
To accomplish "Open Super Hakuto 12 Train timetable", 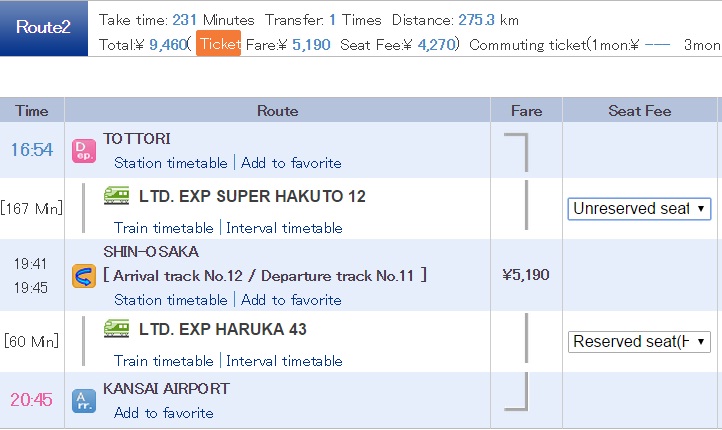I will coord(164,228).
